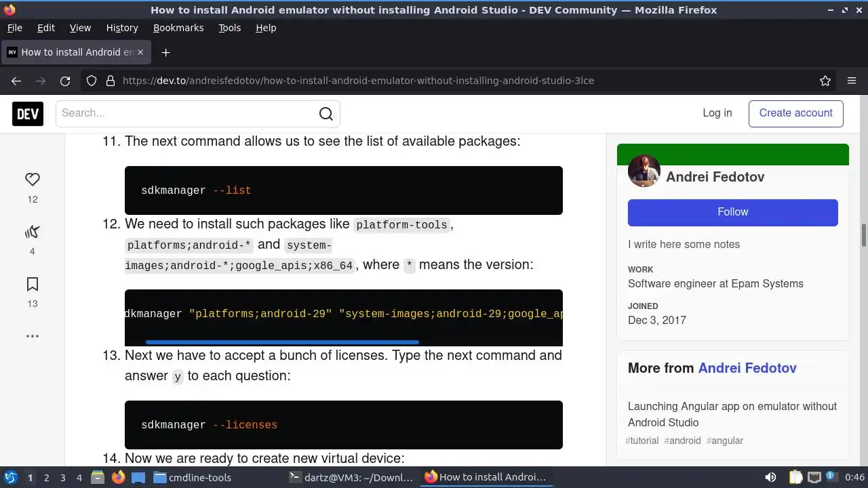Bookmark this page with the star icon
Screen dimensions: 868x488
825,81
